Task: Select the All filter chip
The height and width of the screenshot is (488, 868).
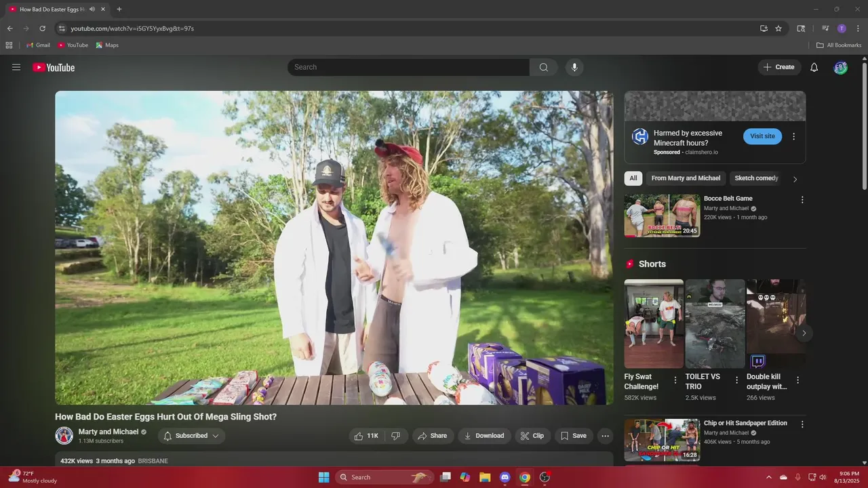Action: point(633,178)
